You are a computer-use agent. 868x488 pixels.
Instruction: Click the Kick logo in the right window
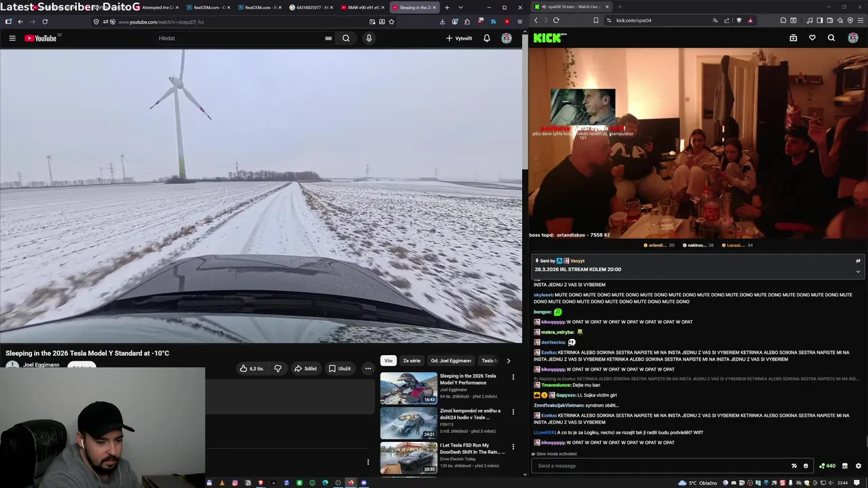pos(549,38)
